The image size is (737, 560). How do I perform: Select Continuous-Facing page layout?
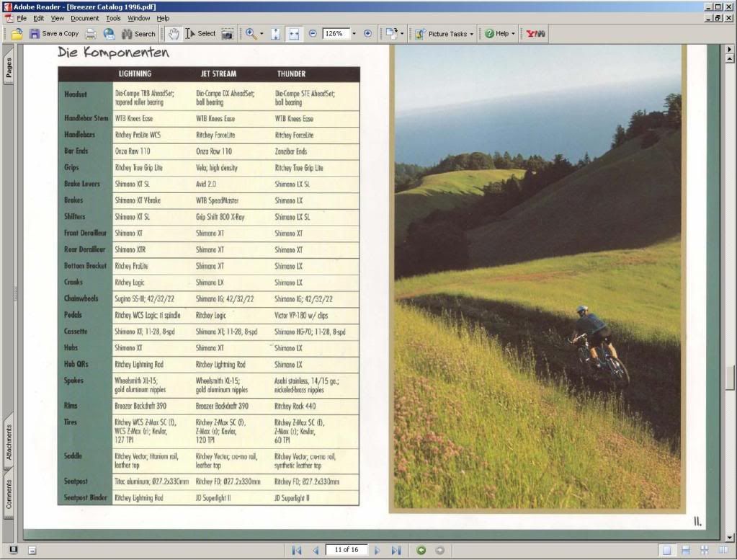click(x=704, y=550)
